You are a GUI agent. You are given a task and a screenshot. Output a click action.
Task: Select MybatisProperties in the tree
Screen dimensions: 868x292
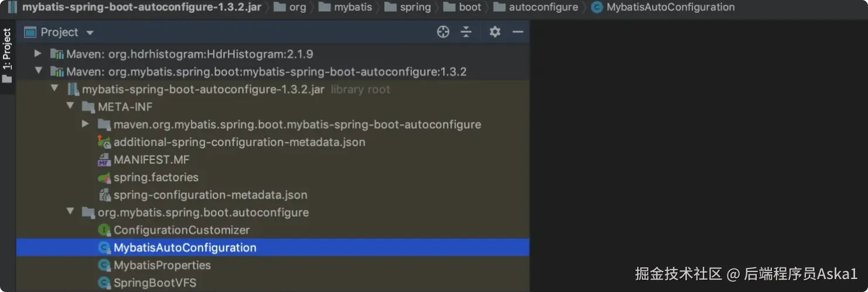pos(162,265)
